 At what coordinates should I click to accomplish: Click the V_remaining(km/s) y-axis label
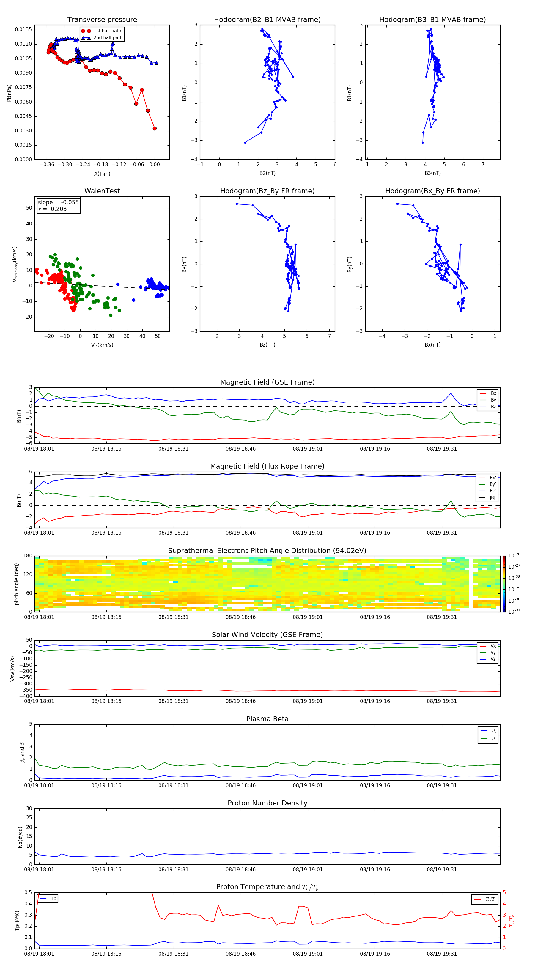(x=15, y=264)
